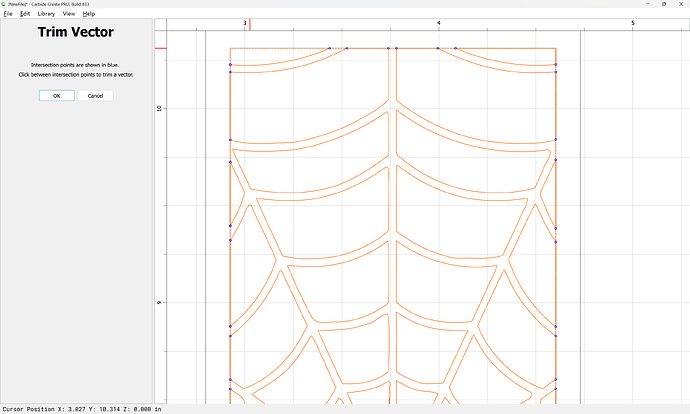Viewport: 690px width, 414px height.
Task: Cancel the Trim Vector operation
Action: (x=95, y=96)
